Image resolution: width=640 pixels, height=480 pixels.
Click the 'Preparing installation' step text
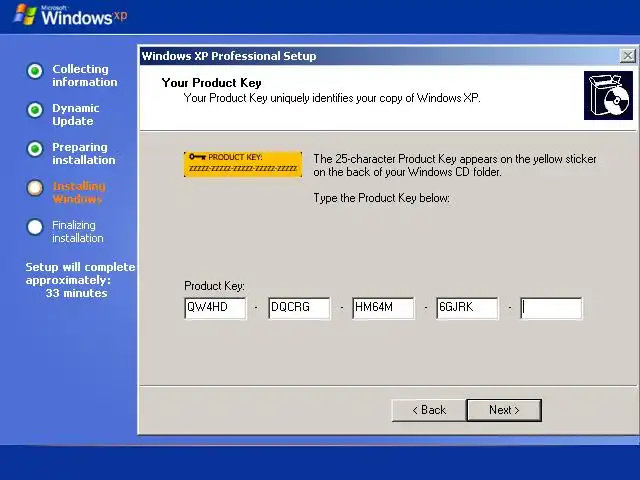tap(84, 153)
